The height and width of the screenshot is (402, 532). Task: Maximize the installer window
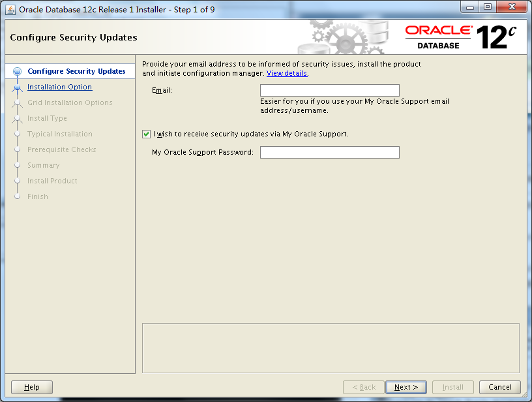point(488,7)
